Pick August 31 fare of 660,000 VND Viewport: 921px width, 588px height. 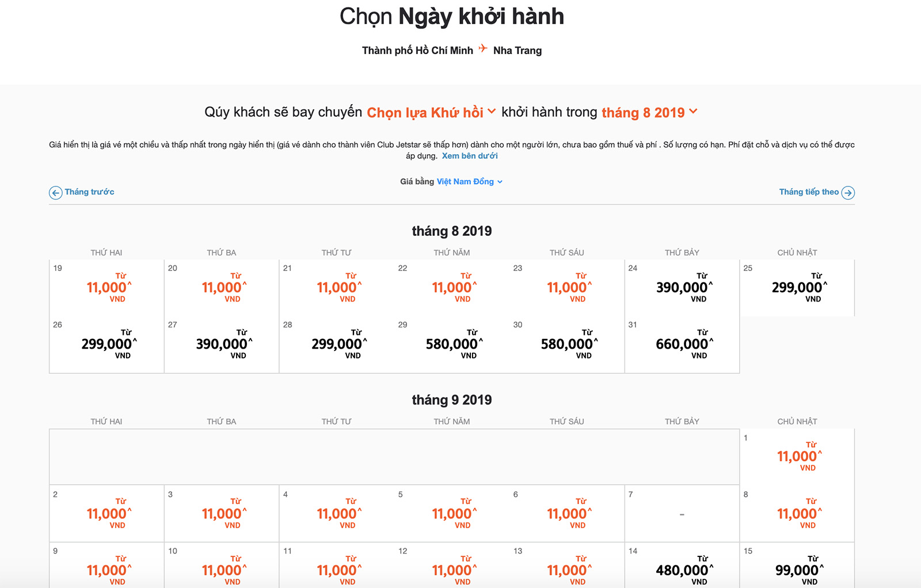tap(682, 344)
